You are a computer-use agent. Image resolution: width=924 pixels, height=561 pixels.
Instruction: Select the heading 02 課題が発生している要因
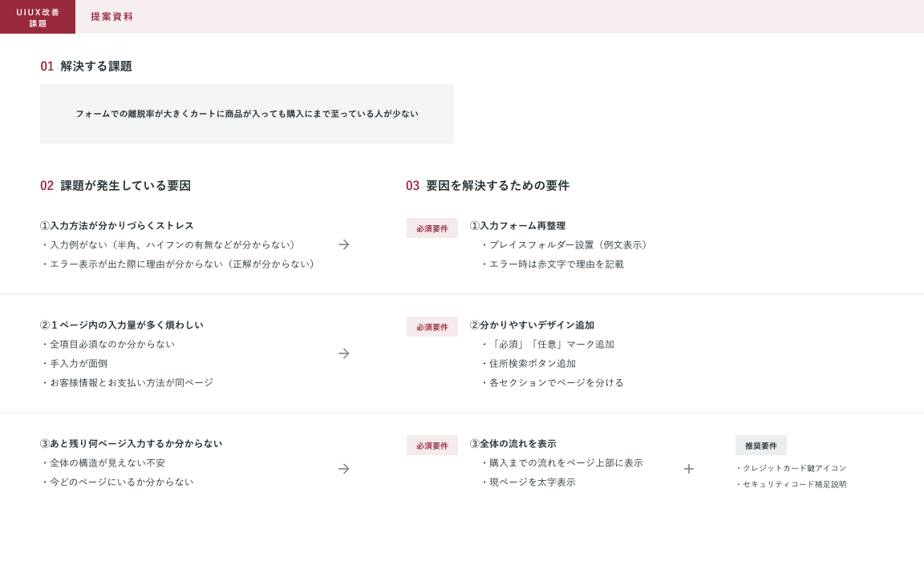click(x=115, y=186)
